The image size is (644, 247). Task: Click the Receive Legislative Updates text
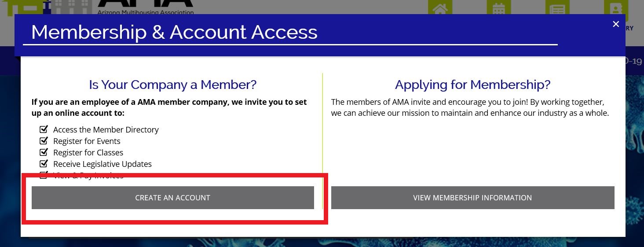coord(102,164)
